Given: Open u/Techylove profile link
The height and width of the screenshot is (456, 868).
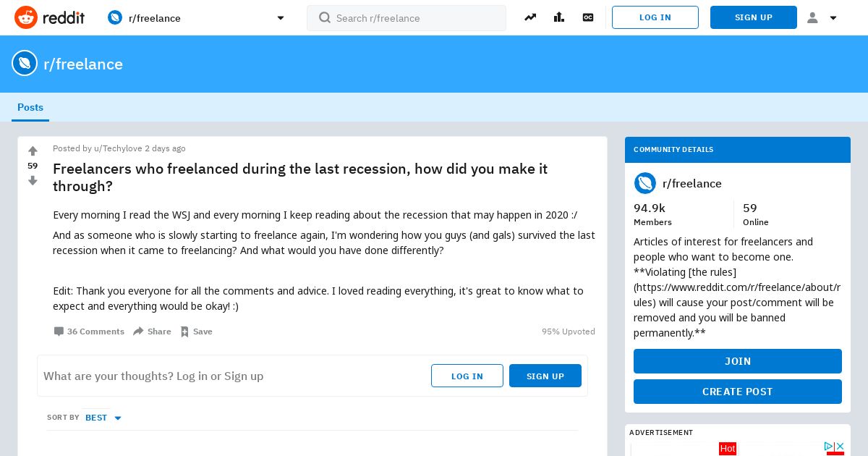Looking at the screenshot, I should click(x=118, y=148).
